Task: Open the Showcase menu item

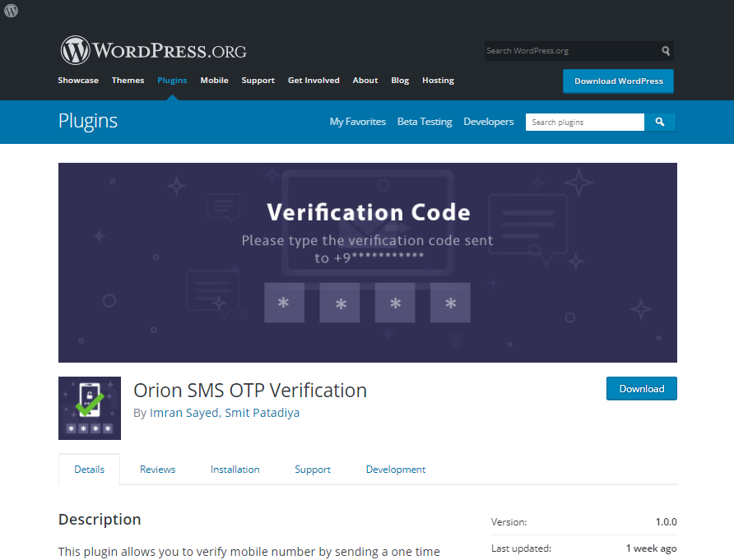Action: [x=78, y=80]
